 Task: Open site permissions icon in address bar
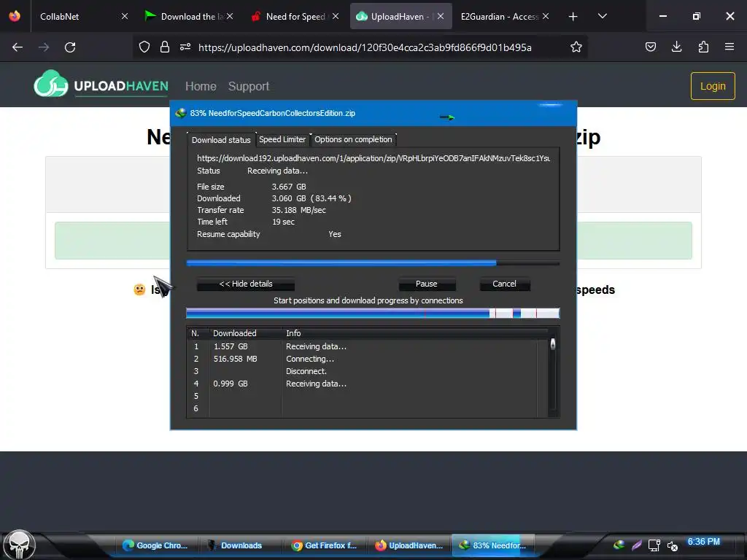pyautogui.click(x=185, y=47)
